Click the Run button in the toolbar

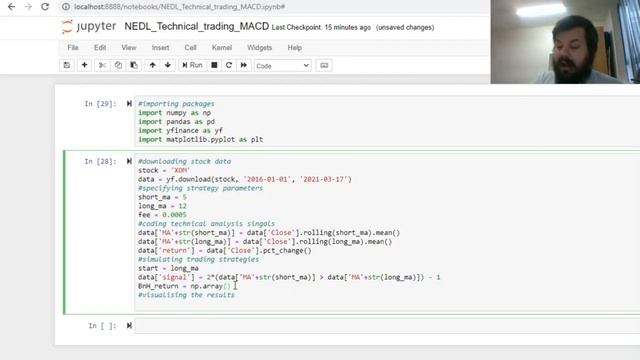pos(192,65)
